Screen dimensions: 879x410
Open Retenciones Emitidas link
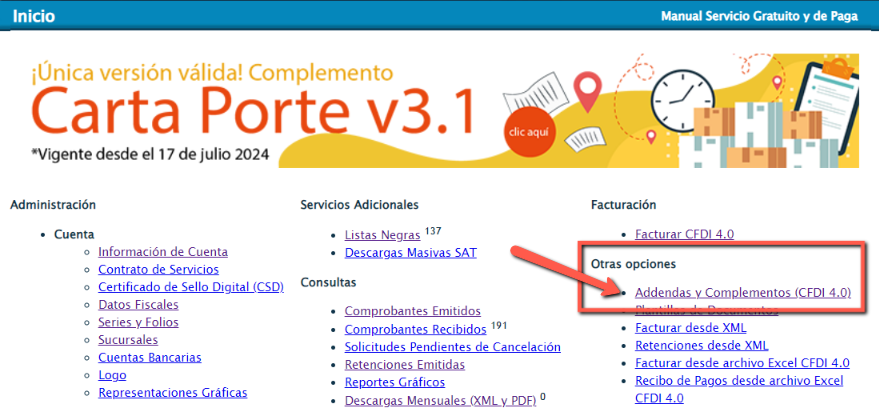coord(405,365)
